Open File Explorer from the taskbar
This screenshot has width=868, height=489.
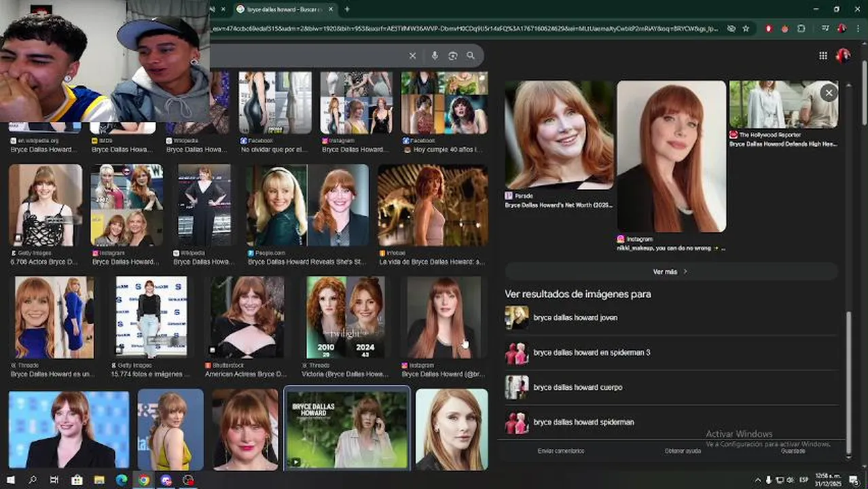click(99, 480)
